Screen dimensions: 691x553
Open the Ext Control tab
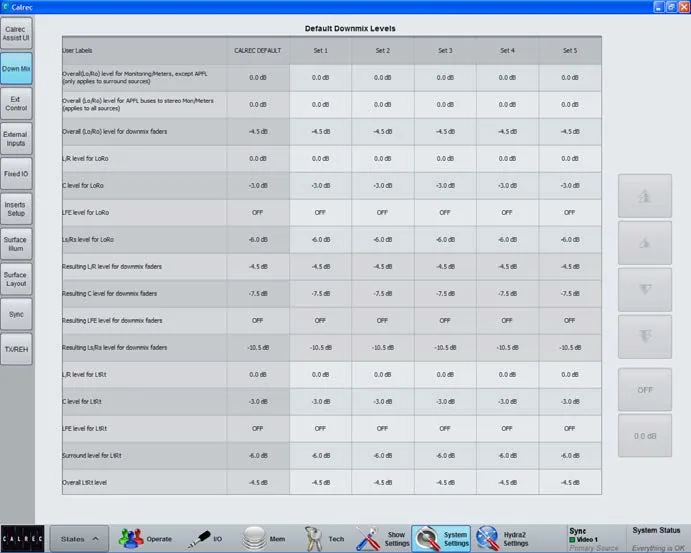(x=16, y=104)
